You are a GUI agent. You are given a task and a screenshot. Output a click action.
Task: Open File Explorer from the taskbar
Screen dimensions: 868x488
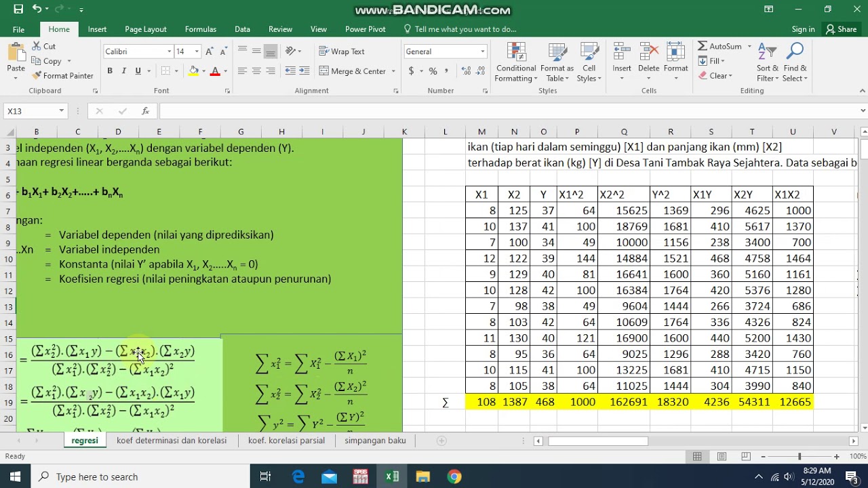tap(423, 476)
